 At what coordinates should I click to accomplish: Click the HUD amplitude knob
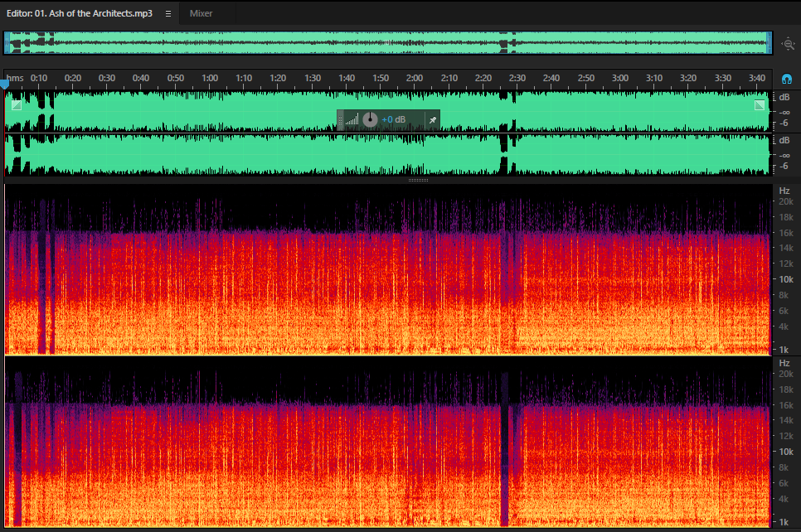pyautogui.click(x=370, y=120)
